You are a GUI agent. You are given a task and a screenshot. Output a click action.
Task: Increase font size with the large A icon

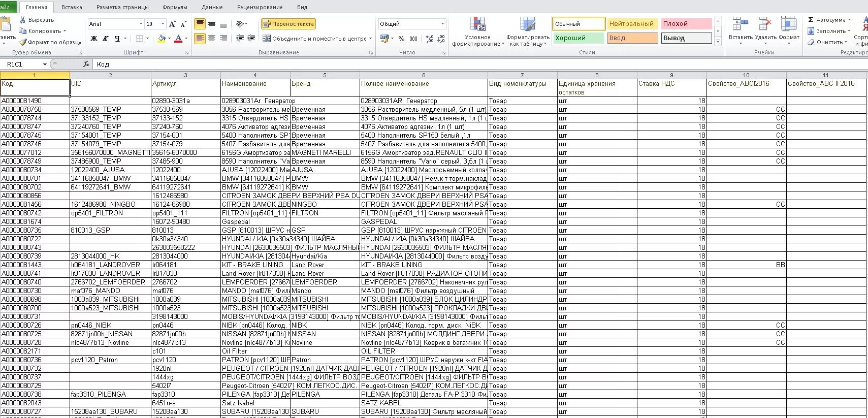click(172, 24)
